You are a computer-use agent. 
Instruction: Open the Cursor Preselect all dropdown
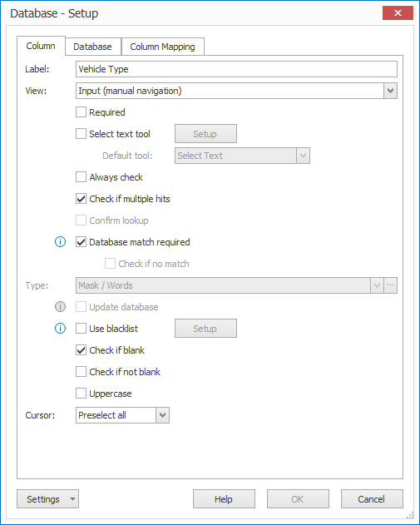click(x=163, y=415)
